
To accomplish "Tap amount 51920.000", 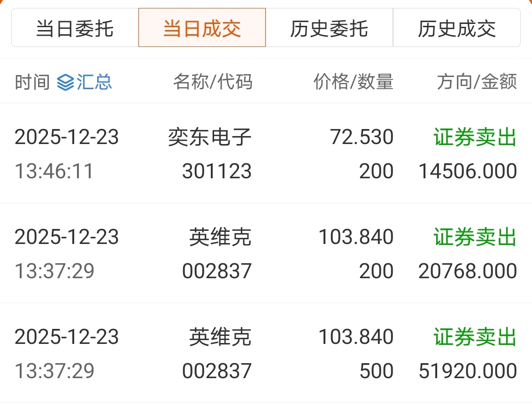I will coord(468,371).
